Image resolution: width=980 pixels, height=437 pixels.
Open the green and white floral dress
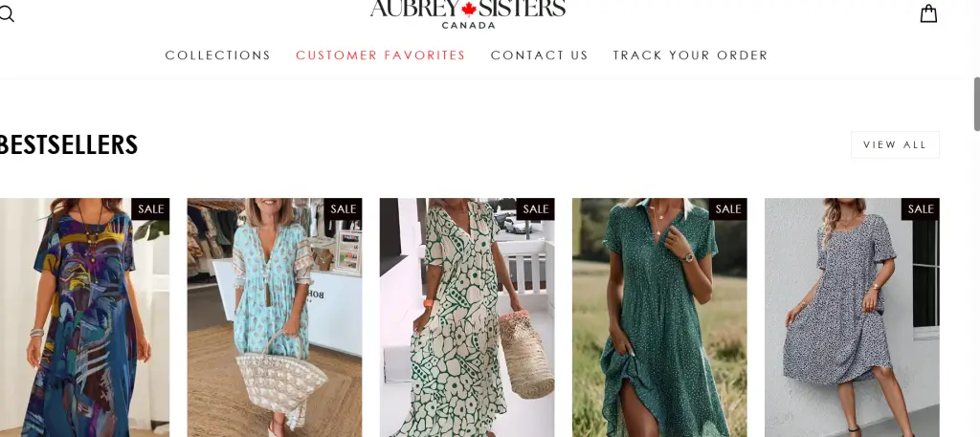pos(467,318)
